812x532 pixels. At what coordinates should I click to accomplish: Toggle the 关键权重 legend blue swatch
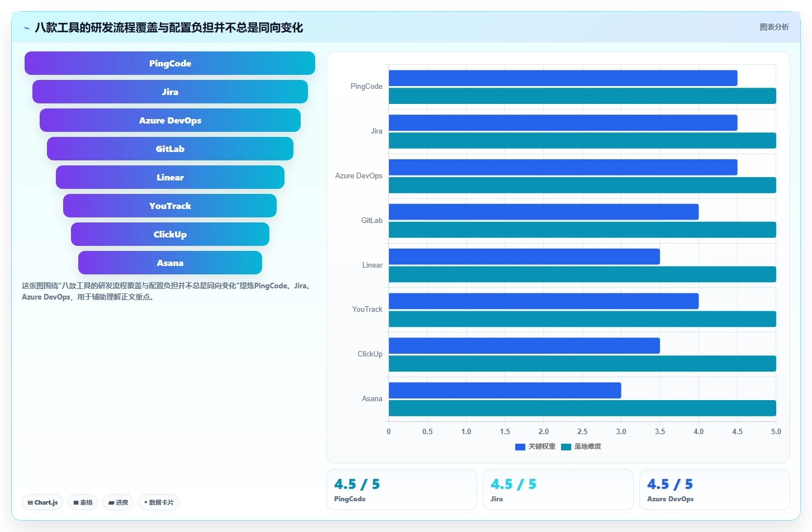(x=520, y=446)
